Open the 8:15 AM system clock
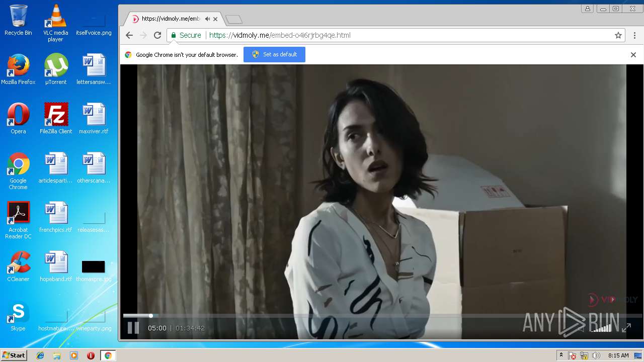644x362 pixels. [x=618, y=355]
